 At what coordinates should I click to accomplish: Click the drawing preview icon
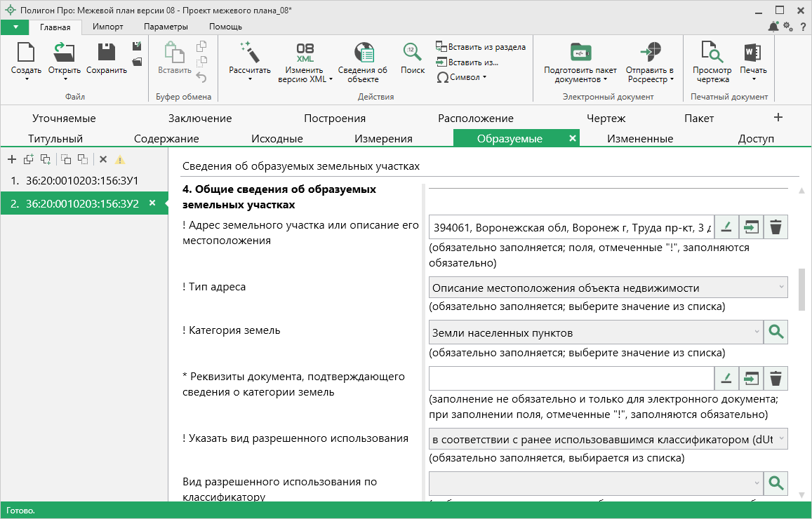[712, 53]
